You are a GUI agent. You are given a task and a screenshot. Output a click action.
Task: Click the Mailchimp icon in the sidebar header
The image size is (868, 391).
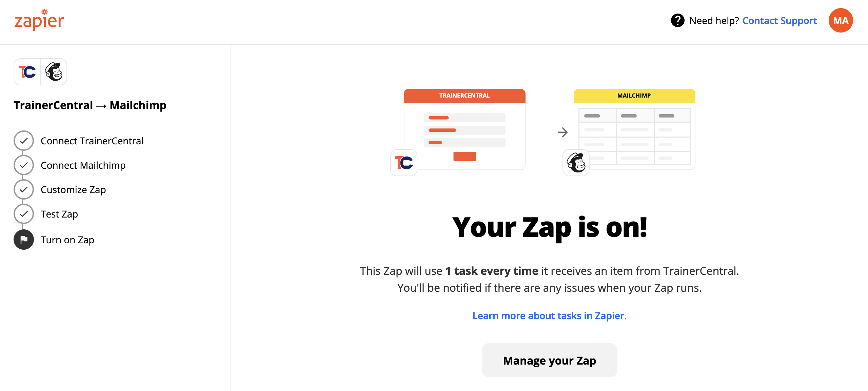pyautogui.click(x=54, y=72)
